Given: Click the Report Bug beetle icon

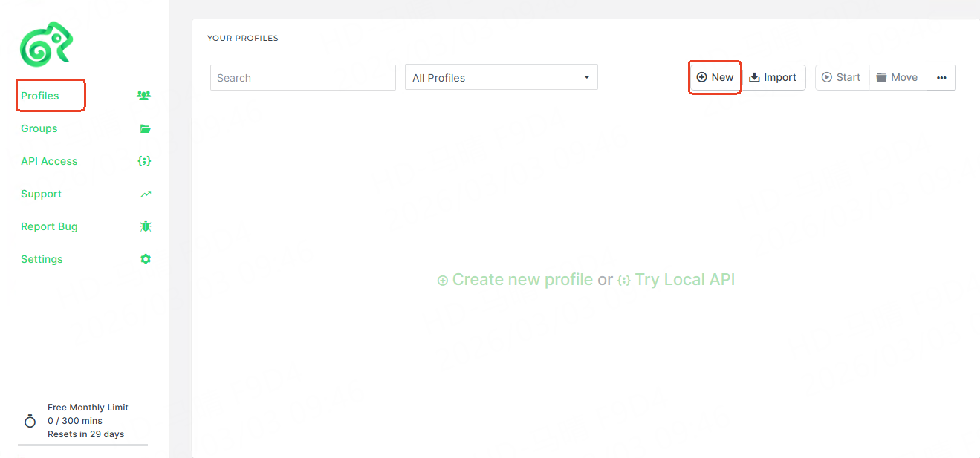Looking at the screenshot, I should point(146,226).
